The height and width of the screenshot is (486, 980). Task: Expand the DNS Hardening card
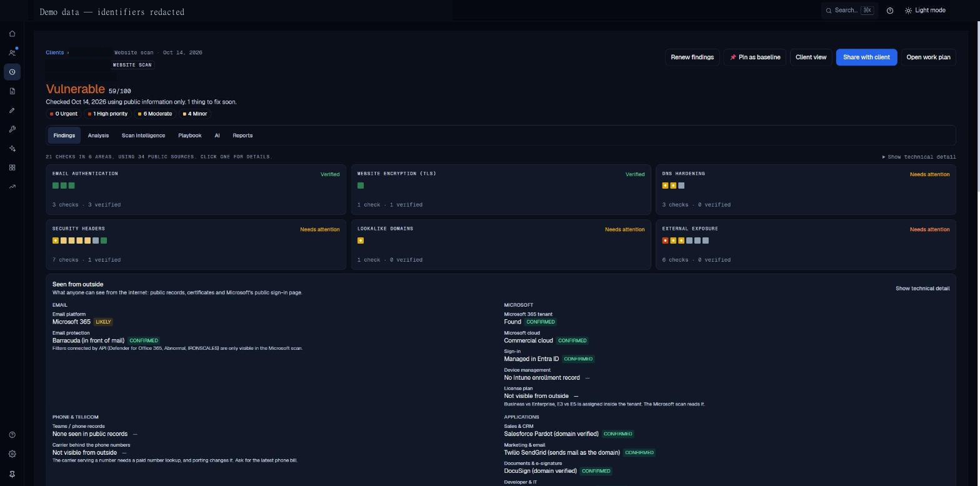806,189
